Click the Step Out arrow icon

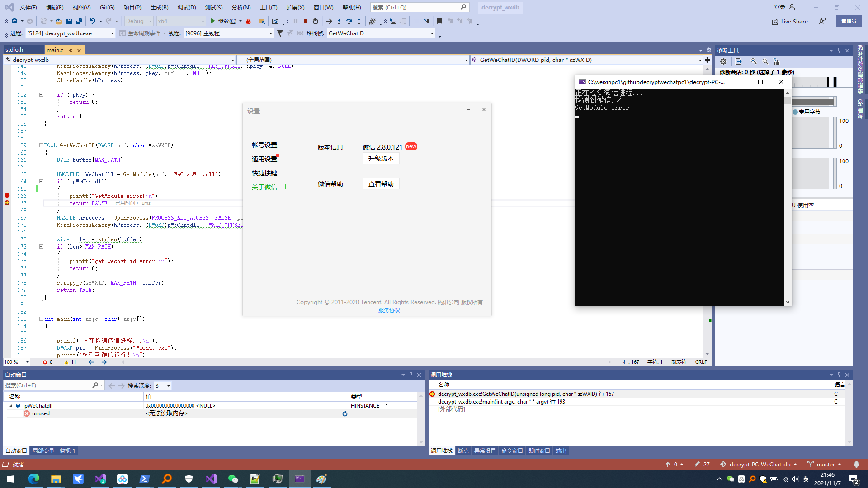[359, 21]
